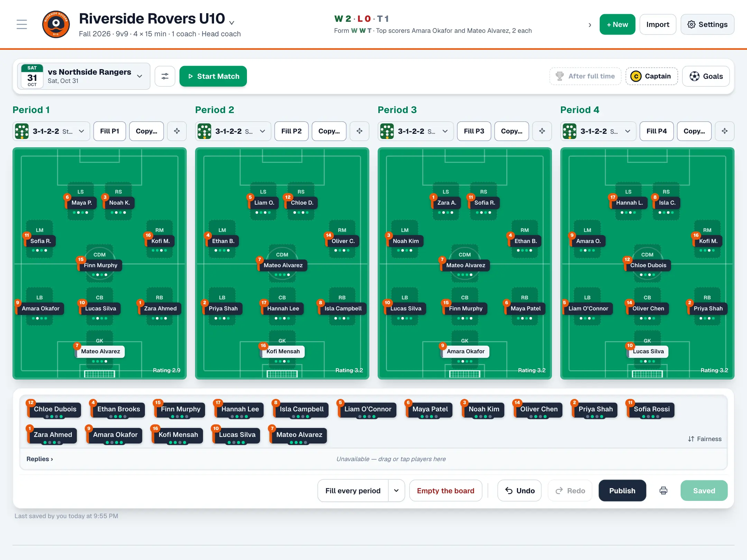Click the print icon
Viewport: 747px width, 560px height.
(x=663, y=491)
